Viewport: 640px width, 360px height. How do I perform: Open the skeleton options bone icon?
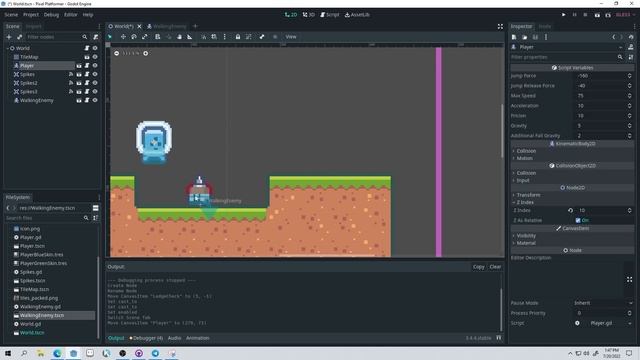click(x=262, y=37)
